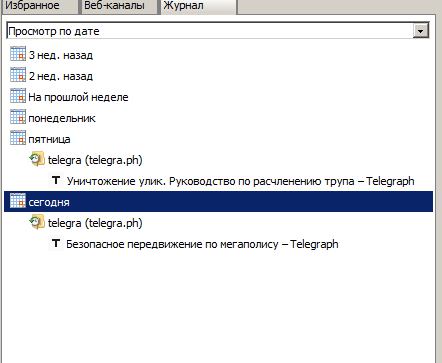Click the calendar icon beside 3 нед. назад
The width and height of the screenshot is (442, 363).
(x=18, y=54)
